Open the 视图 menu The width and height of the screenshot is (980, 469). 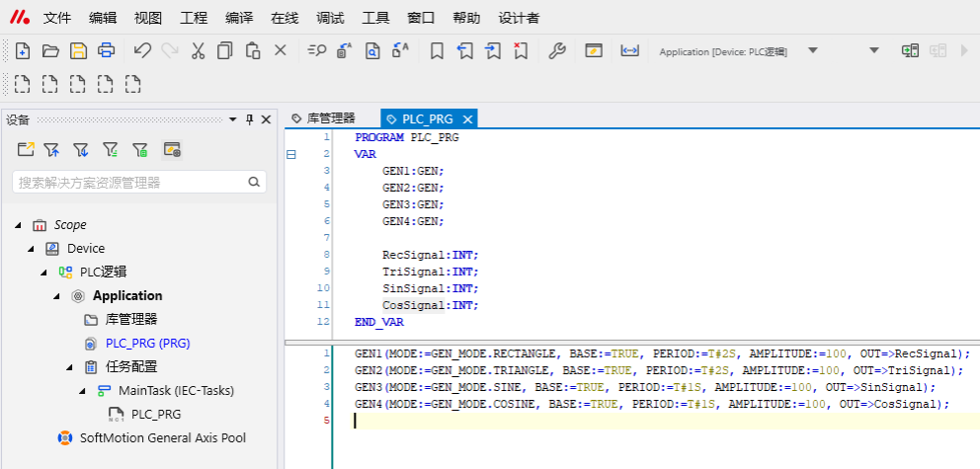(148, 18)
